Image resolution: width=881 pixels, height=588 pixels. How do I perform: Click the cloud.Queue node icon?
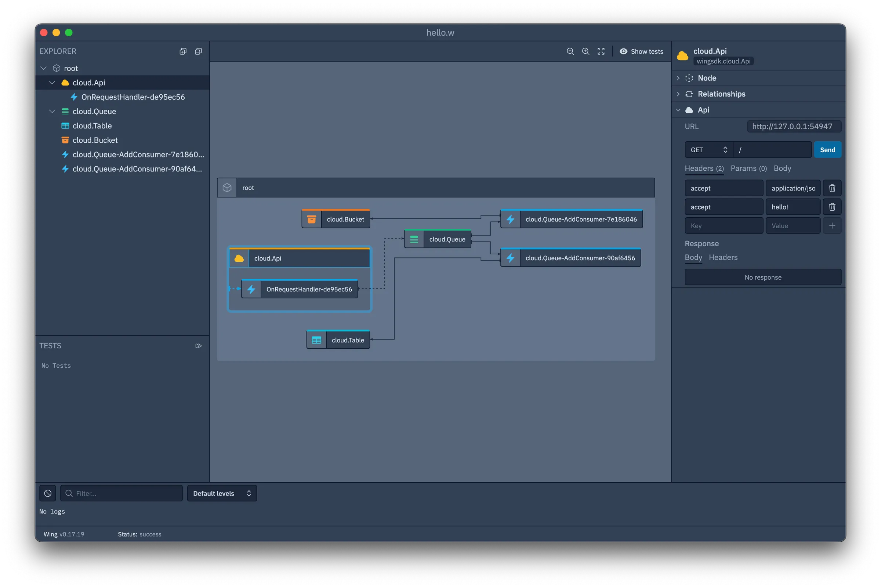point(414,239)
